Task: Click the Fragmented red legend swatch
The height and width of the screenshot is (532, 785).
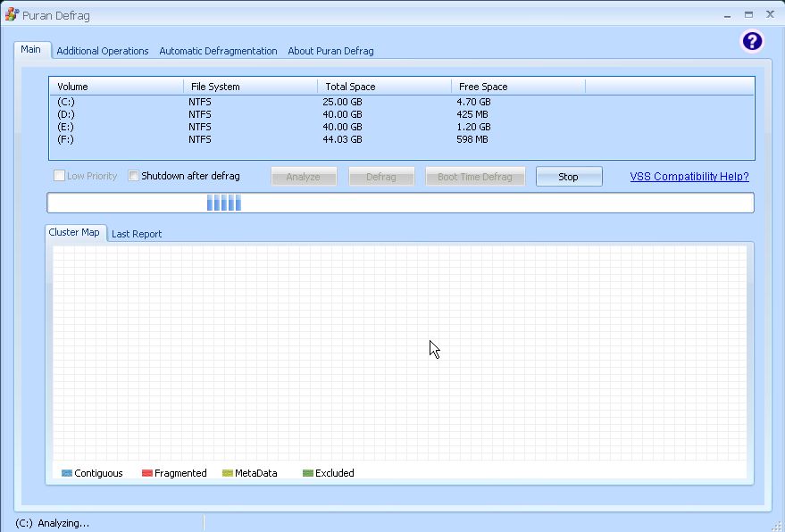Action: (147, 473)
